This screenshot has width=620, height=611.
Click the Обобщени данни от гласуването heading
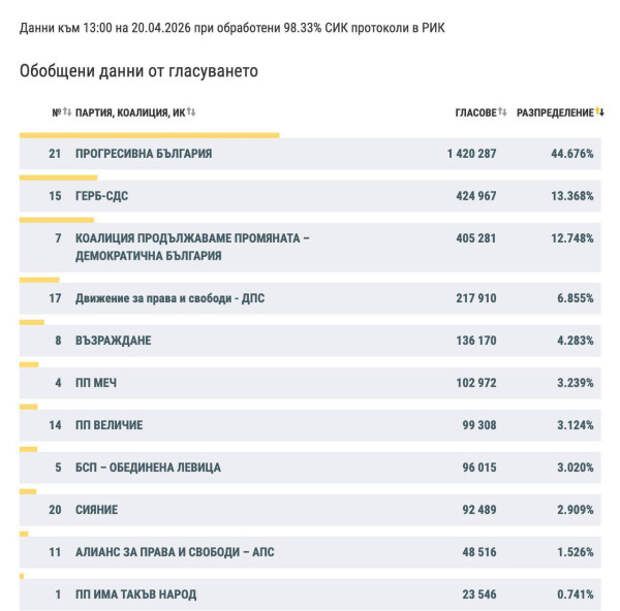(x=138, y=71)
